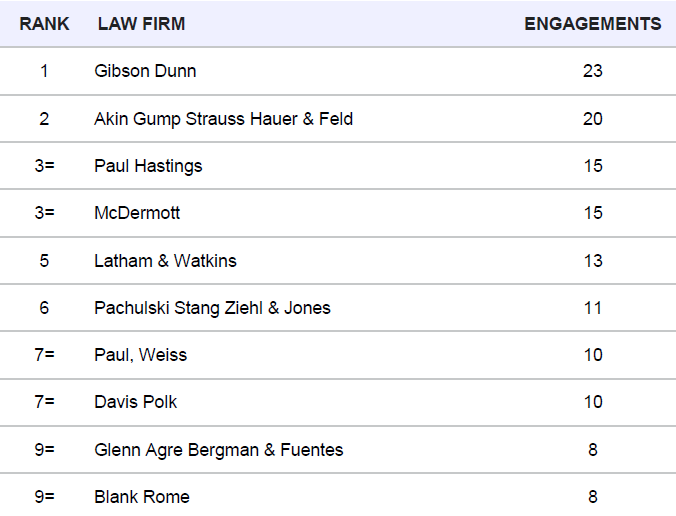Select the McDermott firm name
The image size is (676, 516).
[137, 213]
